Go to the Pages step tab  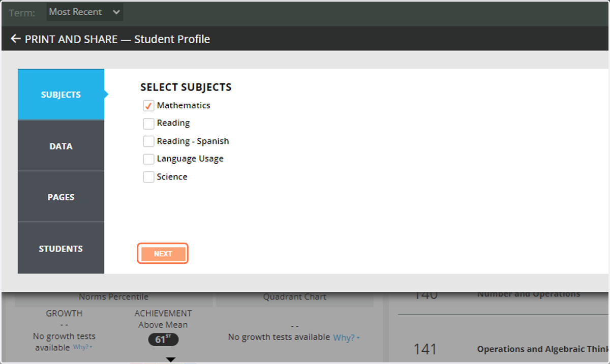coord(61,197)
